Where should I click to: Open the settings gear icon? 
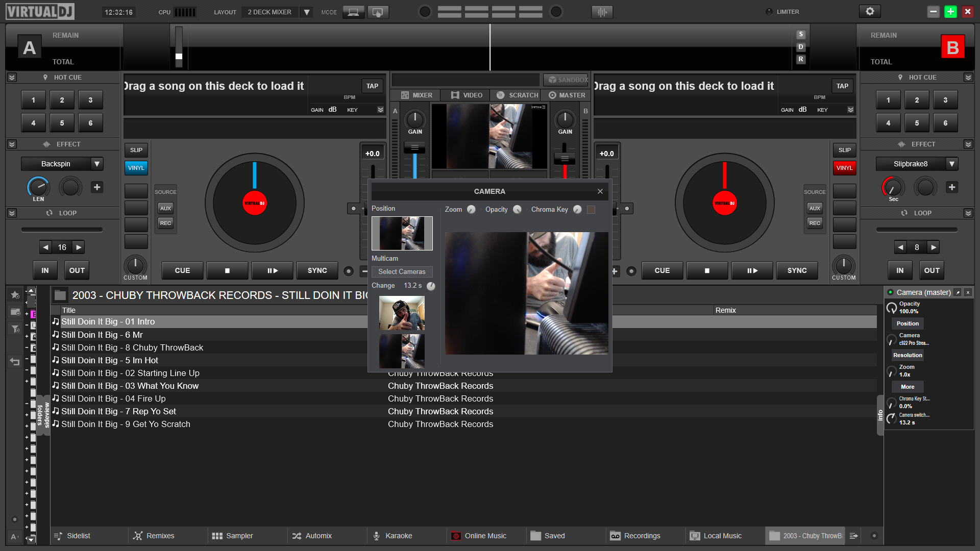870,11
